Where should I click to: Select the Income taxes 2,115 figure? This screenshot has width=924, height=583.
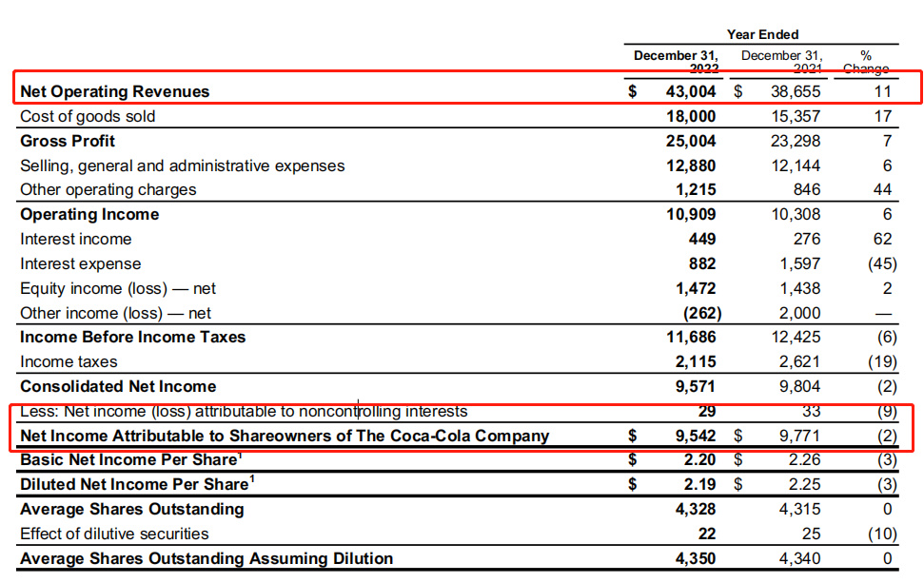click(696, 361)
